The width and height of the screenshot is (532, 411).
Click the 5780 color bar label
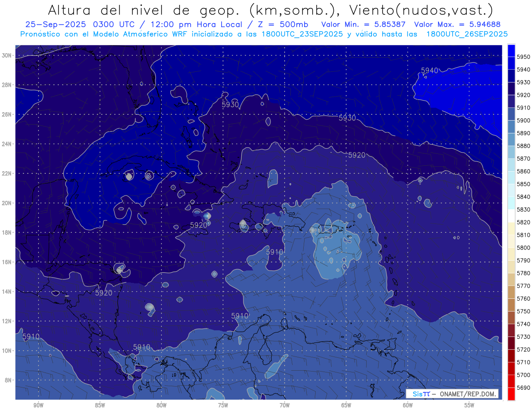pos(524,274)
